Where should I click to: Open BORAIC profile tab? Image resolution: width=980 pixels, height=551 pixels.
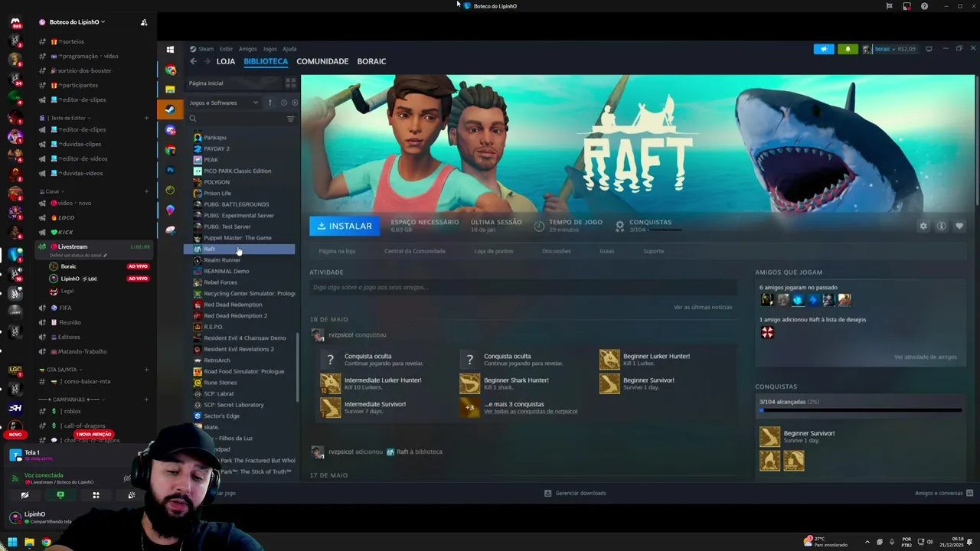(x=371, y=61)
